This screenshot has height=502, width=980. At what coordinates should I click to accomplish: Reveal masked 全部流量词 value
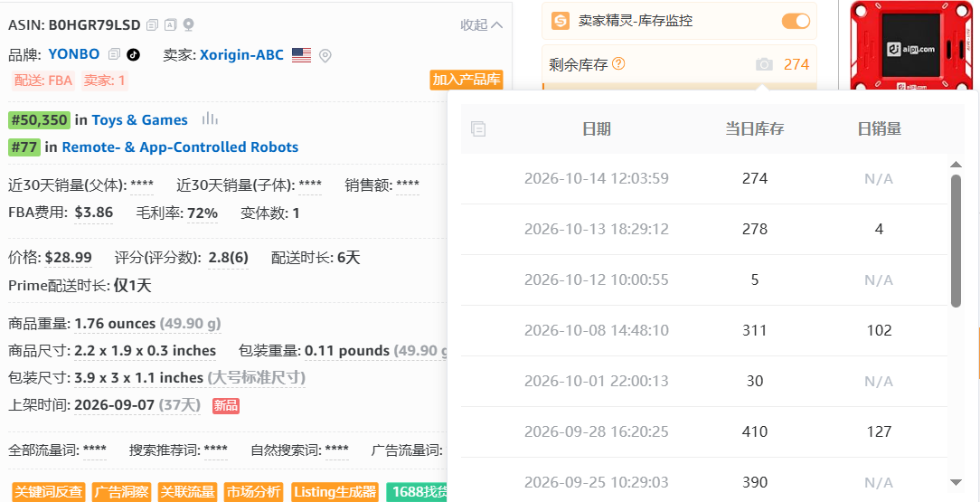pos(94,450)
